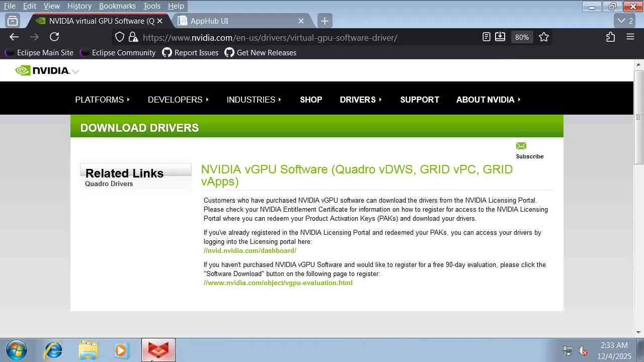
Task: Open the 80% zoom level indicator
Action: [522, 37]
